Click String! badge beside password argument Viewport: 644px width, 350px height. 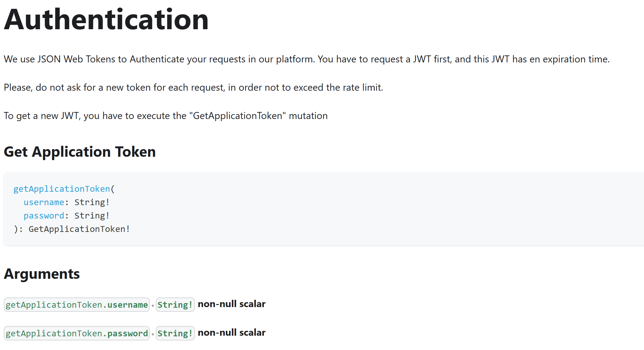tap(175, 333)
